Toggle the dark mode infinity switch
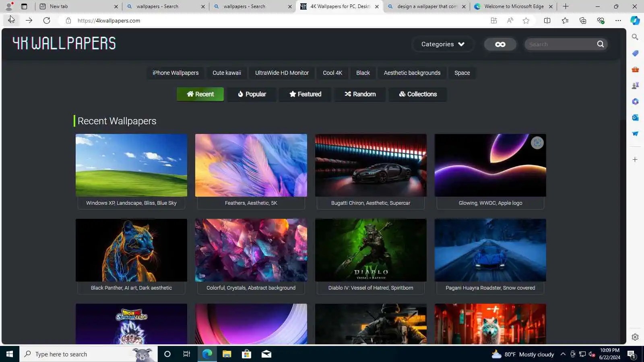The width and height of the screenshot is (644, 362). 500,44
